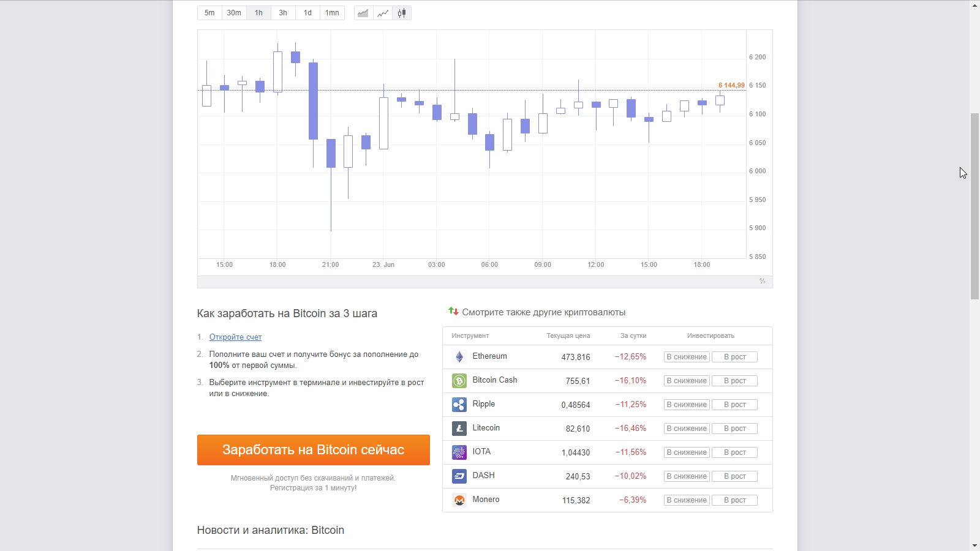The height and width of the screenshot is (551, 980).
Task: Click the page vertical scrollbar thumb
Action: (x=974, y=206)
